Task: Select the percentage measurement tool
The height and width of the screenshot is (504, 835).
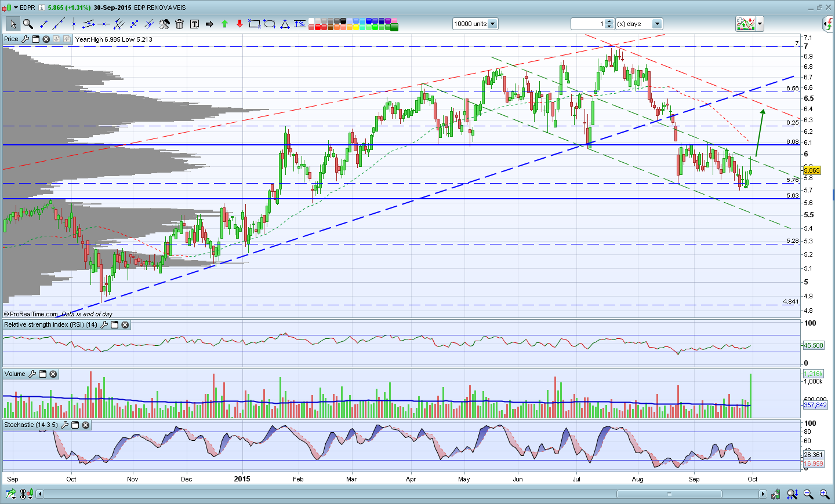Action: click(300, 24)
